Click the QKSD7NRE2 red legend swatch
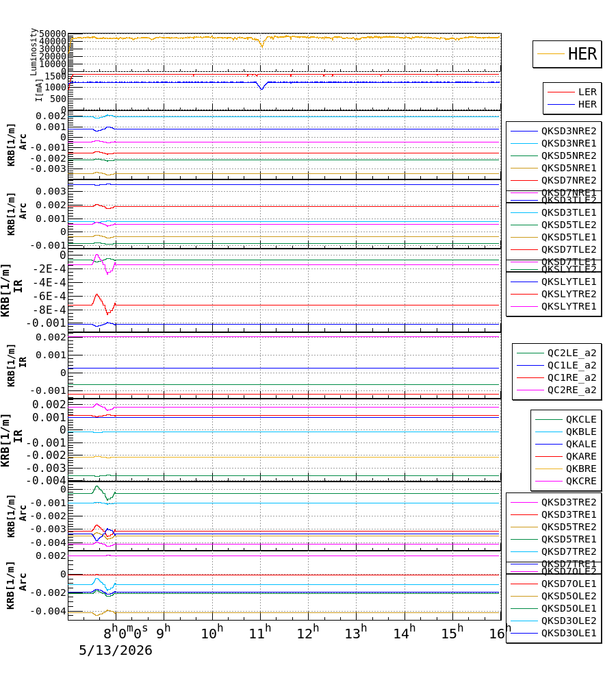This screenshot has height=674, width=616. click(524, 181)
